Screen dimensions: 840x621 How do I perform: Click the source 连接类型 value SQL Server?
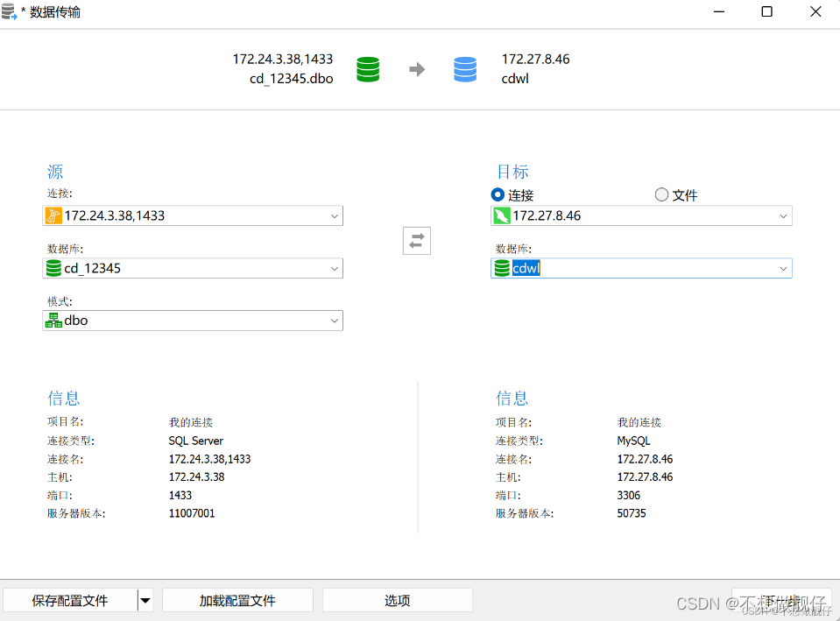(196, 441)
